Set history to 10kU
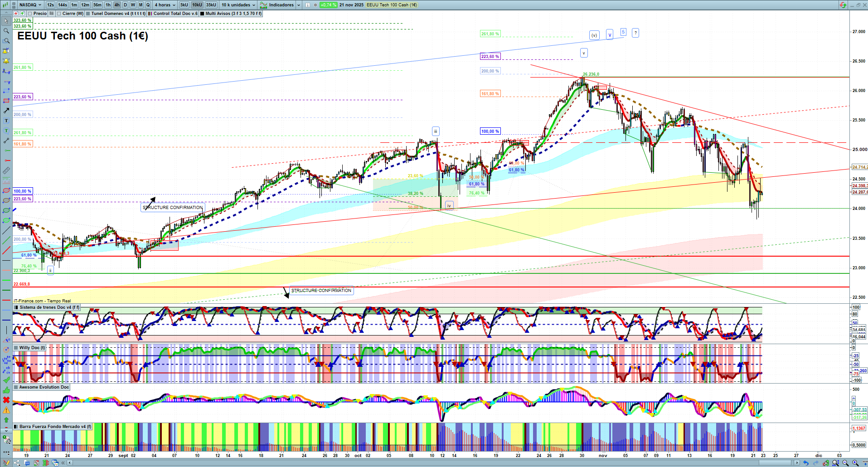 click(x=197, y=5)
